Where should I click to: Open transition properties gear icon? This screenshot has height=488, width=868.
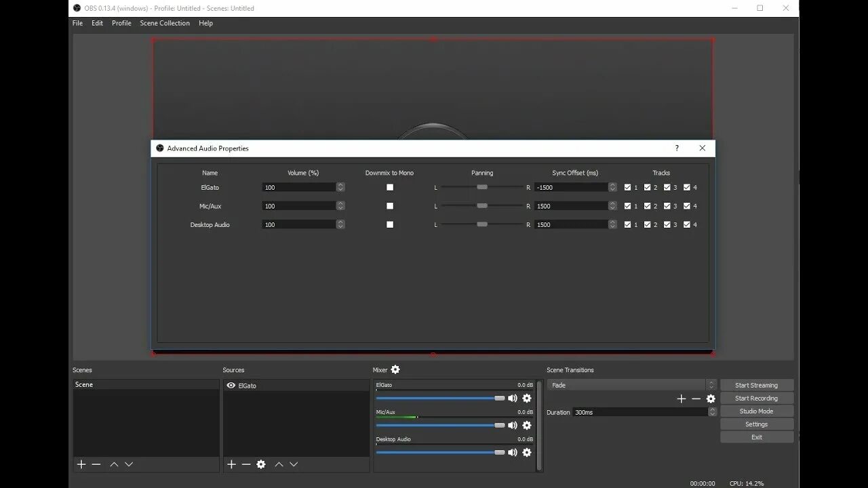(711, 399)
